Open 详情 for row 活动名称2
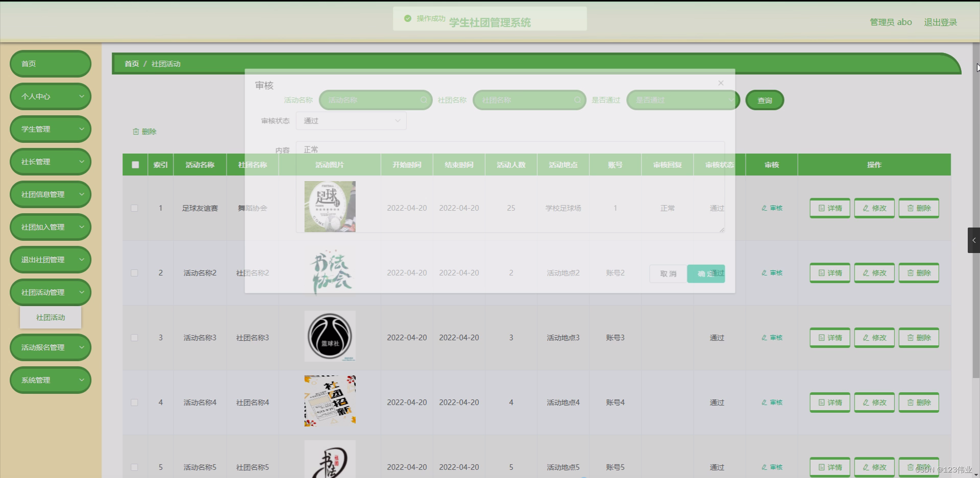 [830, 273]
